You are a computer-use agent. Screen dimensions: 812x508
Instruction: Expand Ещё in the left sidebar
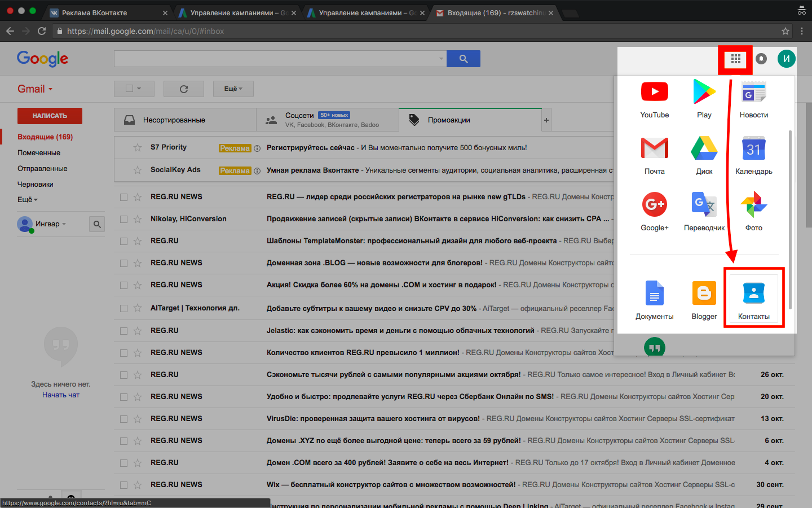tap(28, 200)
